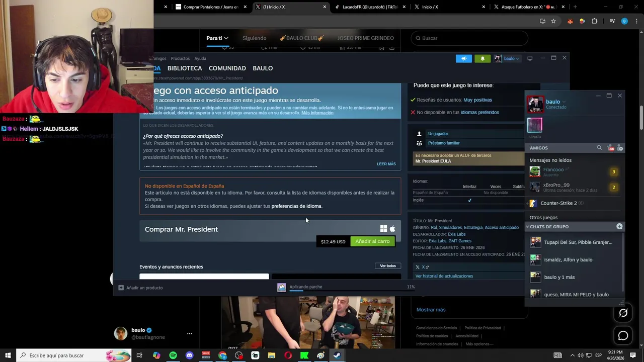Switch to Comprar Pantalones browser tab
644x362 pixels.
pyautogui.click(x=211, y=7)
